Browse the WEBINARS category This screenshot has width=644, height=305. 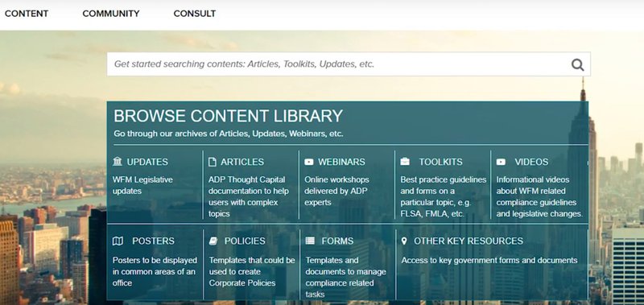[x=341, y=162]
